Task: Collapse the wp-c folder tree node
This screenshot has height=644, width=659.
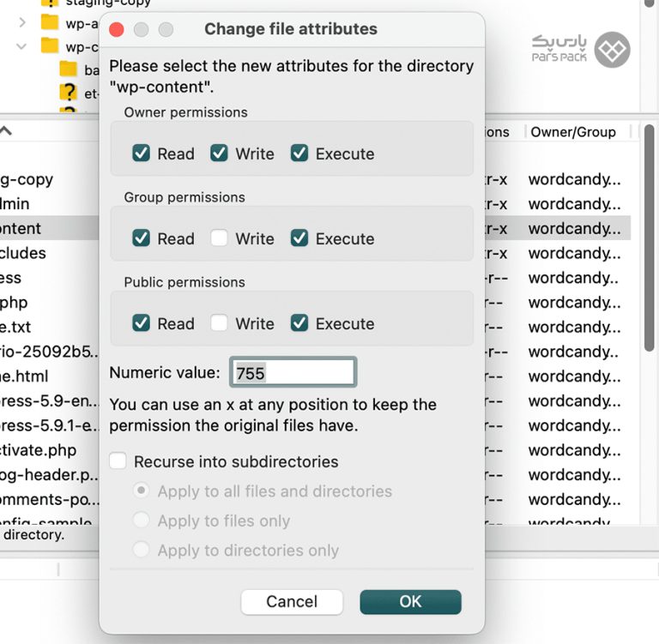Action: (22, 45)
